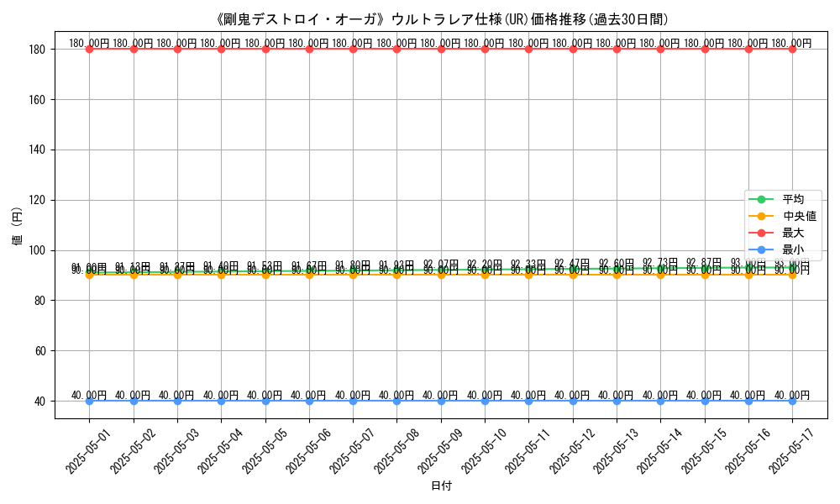
Task: Click the orange median data point on 2025-05-13
Action: [x=617, y=276]
